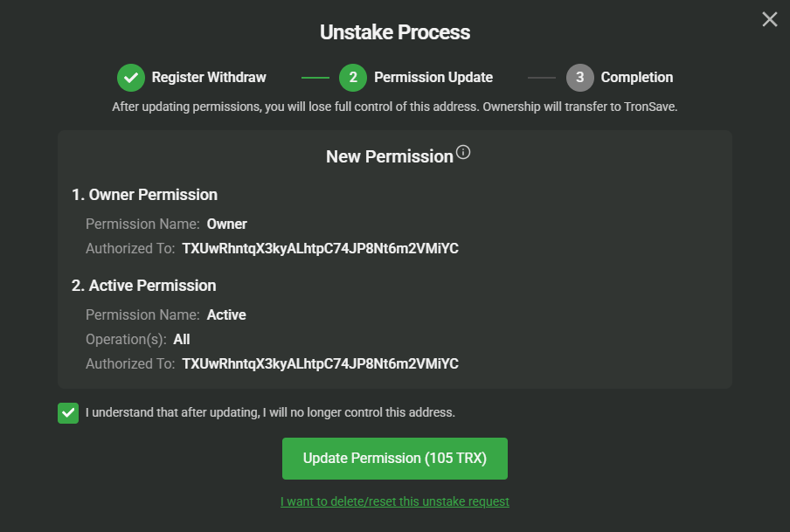Click the green checkmark step icon
This screenshot has width=790, height=532.
(x=131, y=78)
